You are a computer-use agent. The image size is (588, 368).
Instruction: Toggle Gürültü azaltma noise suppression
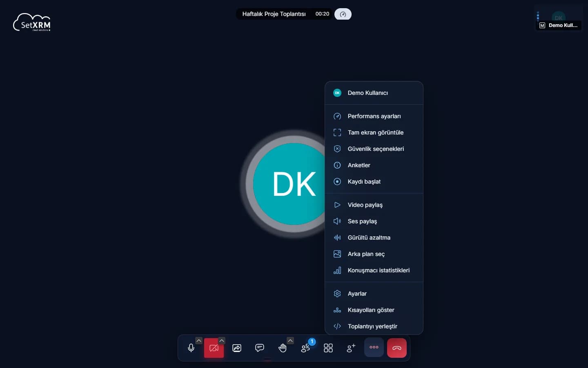click(374, 238)
